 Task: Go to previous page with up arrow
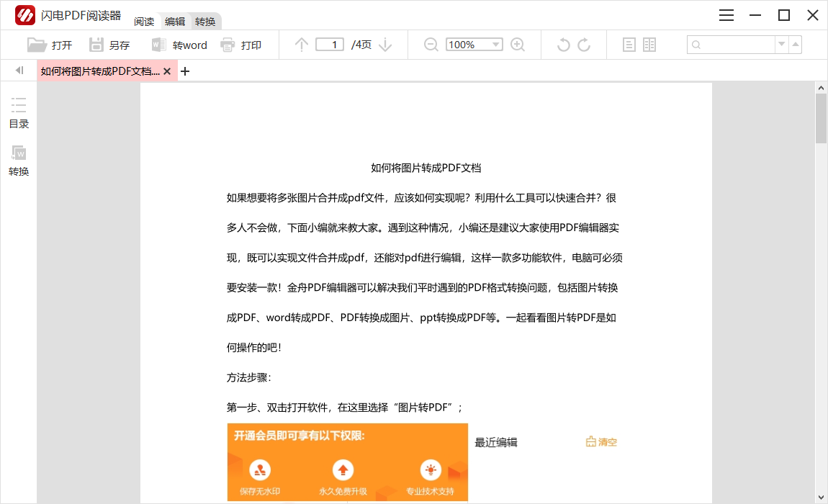click(x=302, y=45)
